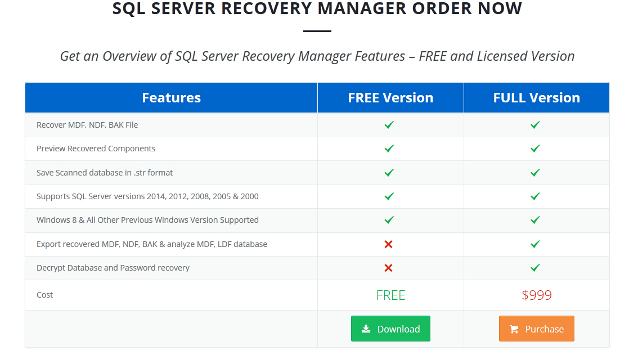Click the orange Purchase button
This screenshot has width=620, height=364.
(x=536, y=329)
